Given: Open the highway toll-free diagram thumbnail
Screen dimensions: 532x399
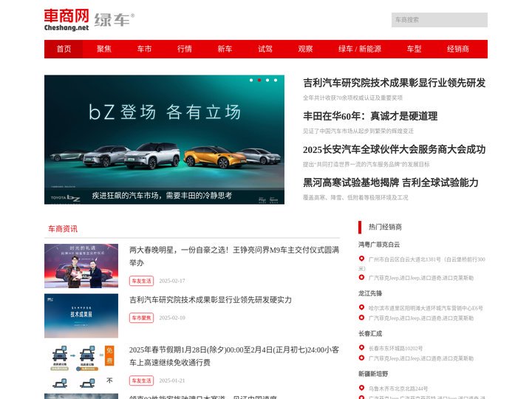Looking at the screenshot, I should tap(81, 366).
